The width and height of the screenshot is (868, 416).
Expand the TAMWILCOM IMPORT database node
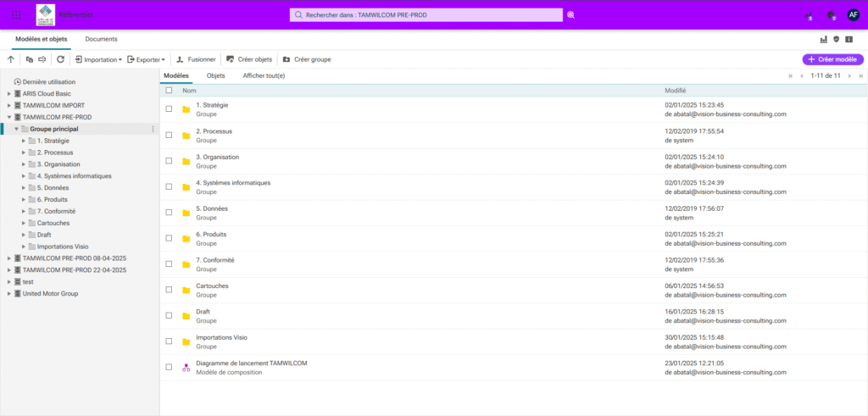coord(8,105)
